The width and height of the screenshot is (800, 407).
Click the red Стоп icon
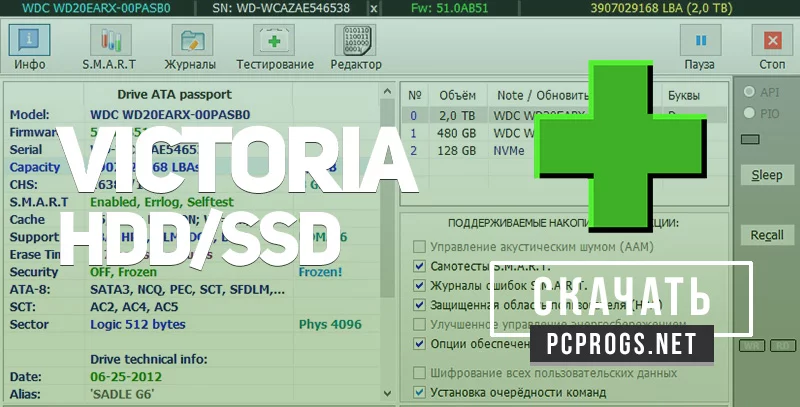[772, 40]
